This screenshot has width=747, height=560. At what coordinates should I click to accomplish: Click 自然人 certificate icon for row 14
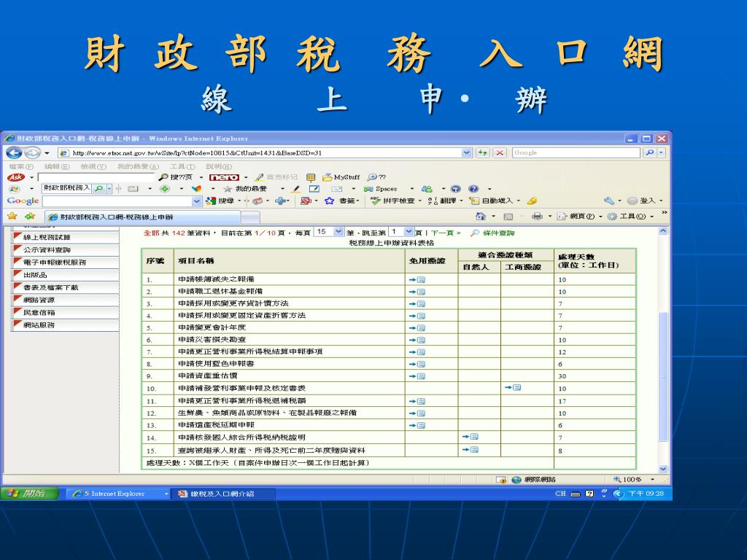[x=471, y=436]
